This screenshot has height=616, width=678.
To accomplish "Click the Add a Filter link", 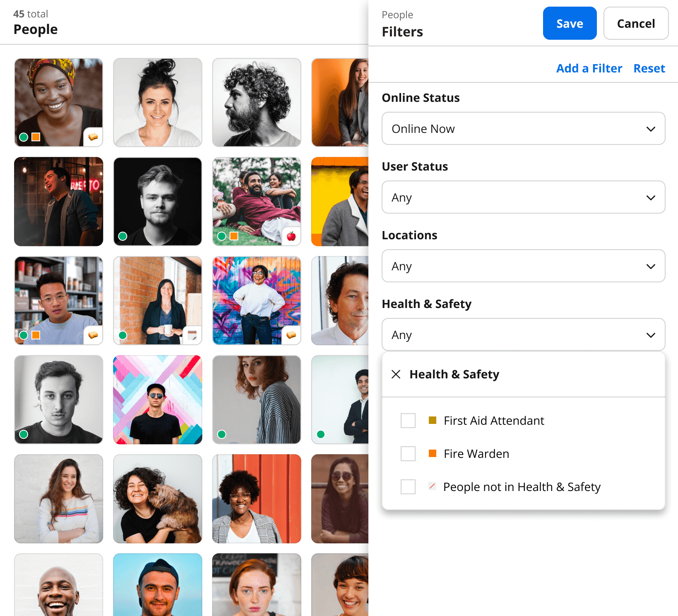I will tap(589, 68).
